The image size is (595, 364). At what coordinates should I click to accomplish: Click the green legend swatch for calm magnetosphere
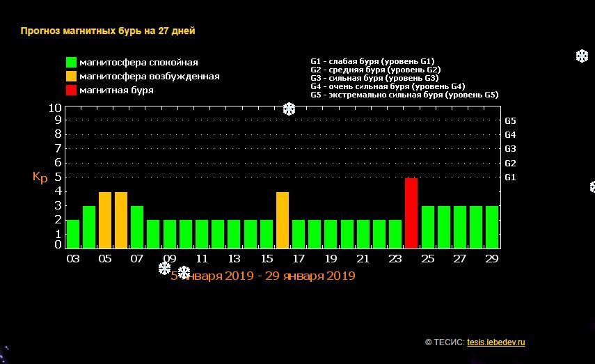pos(72,62)
